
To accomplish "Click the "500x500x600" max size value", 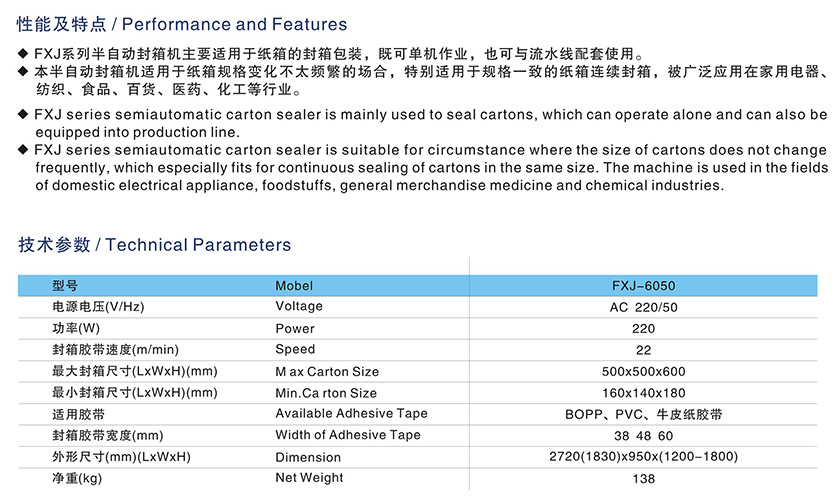I will (643, 372).
